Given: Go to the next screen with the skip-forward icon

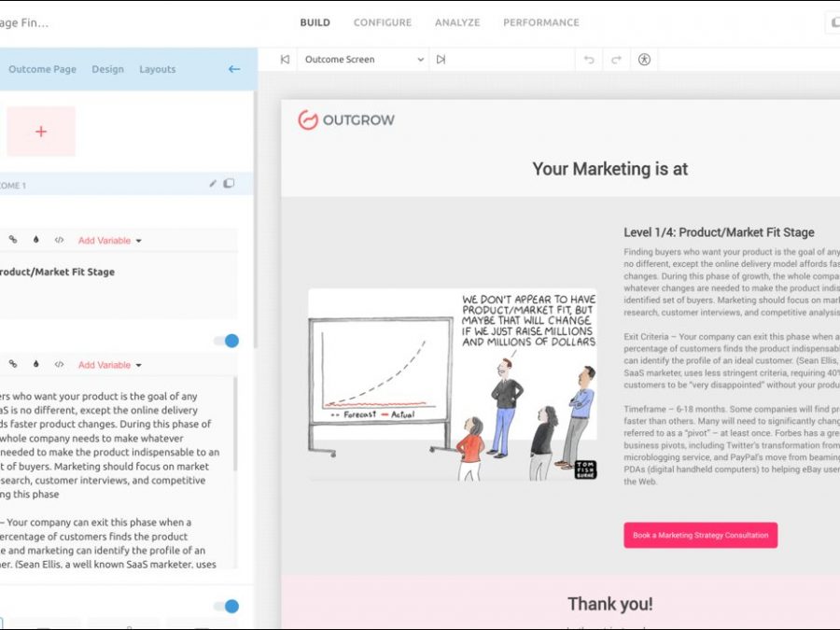Looking at the screenshot, I should point(441,60).
